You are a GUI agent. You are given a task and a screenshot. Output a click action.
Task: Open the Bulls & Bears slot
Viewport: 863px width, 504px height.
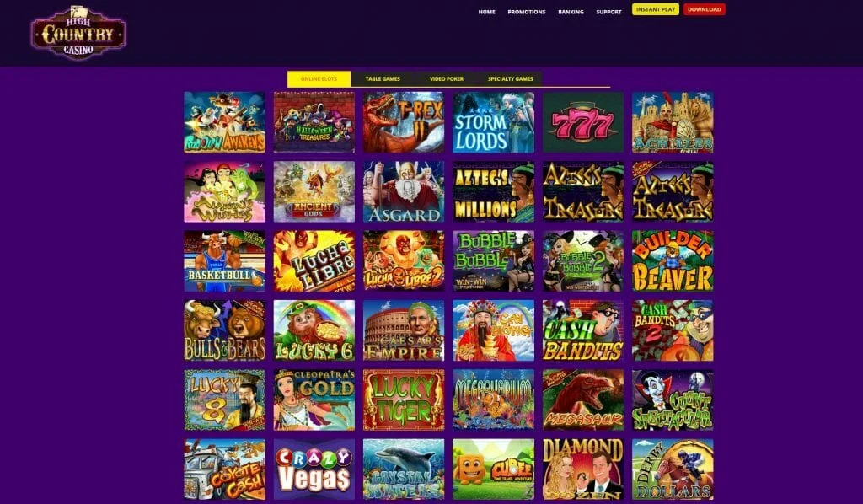tap(224, 330)
